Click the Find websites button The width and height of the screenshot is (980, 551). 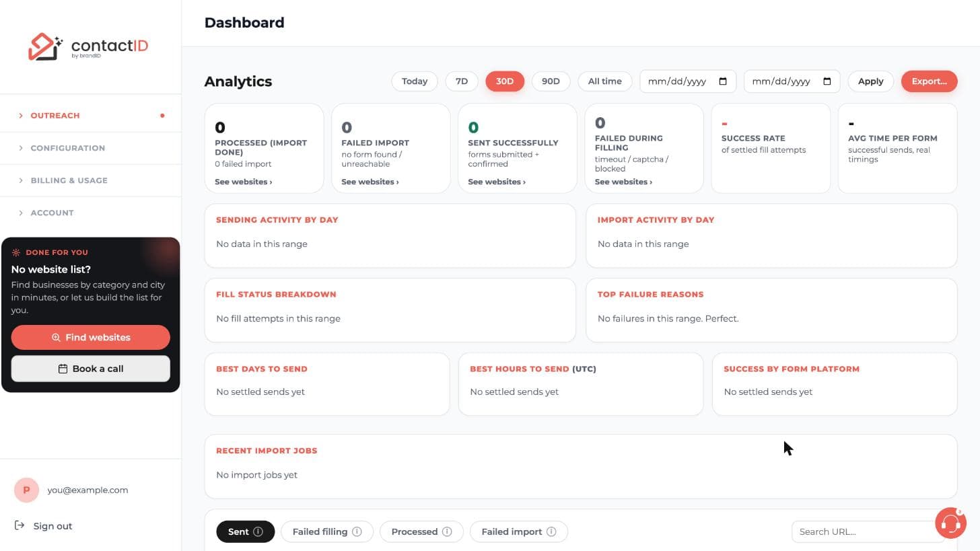[x=91, y=338]
